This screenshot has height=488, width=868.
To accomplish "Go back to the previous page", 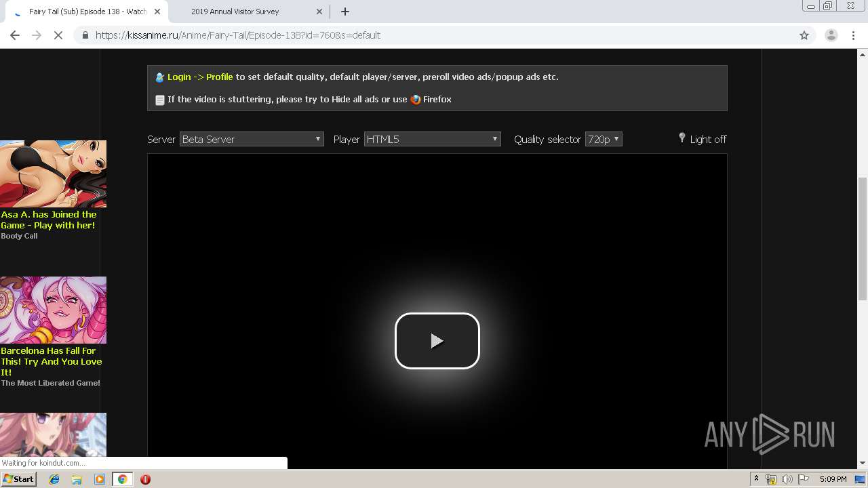I will point(15,35).
